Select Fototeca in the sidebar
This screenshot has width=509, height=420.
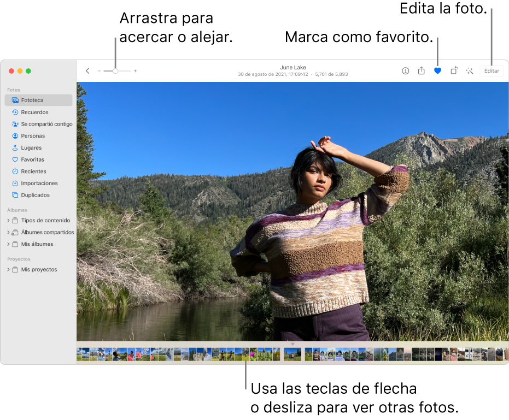33,100
